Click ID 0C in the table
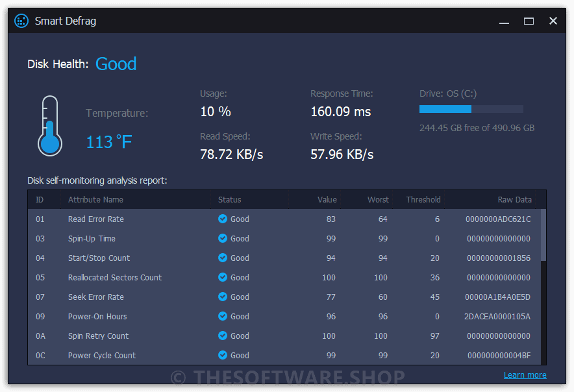574x392 pixels. [40, 355]
